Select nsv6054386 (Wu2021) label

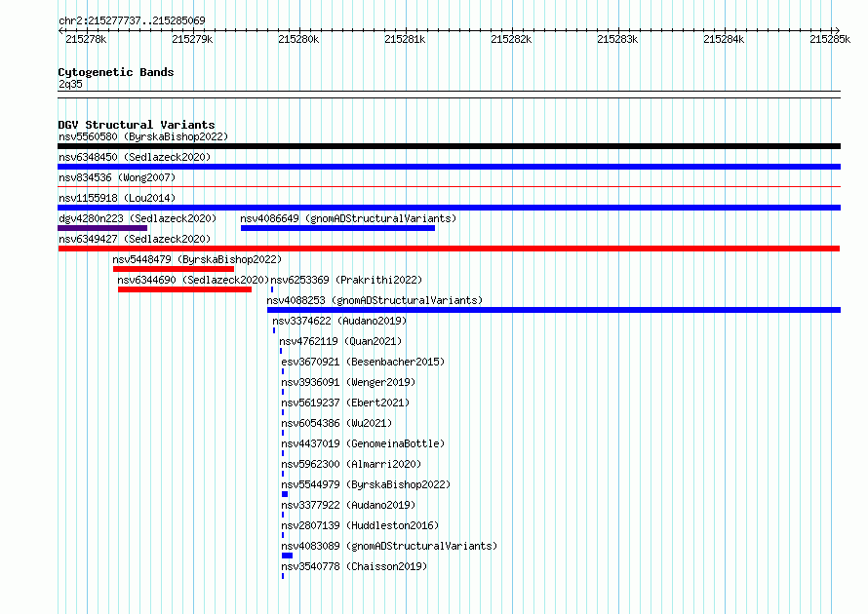[x=336, y=423]
